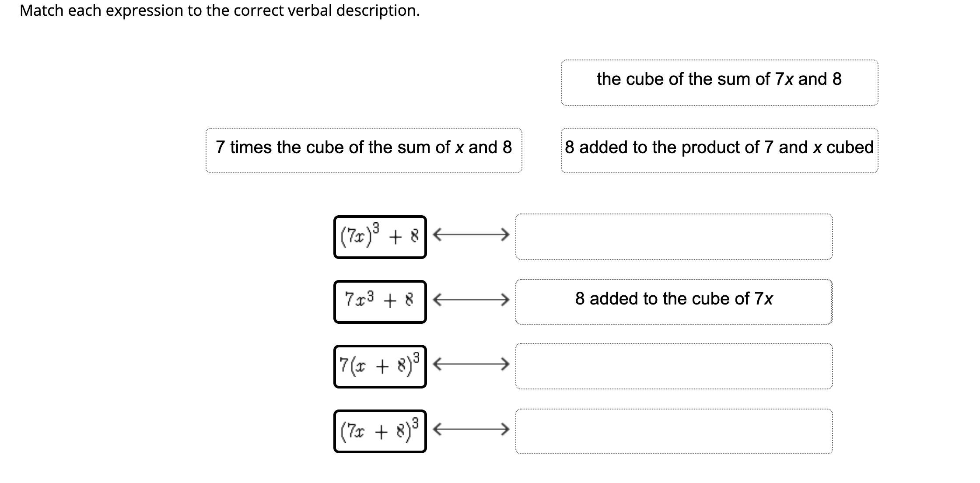Click the right arrowhead beside (7x + 8)³

coord(506,429)
